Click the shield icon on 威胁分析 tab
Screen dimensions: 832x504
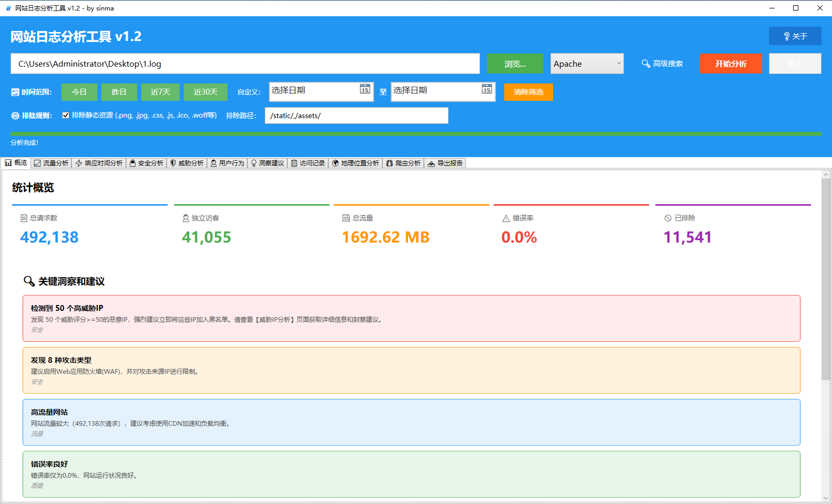[x=173, y=163]
